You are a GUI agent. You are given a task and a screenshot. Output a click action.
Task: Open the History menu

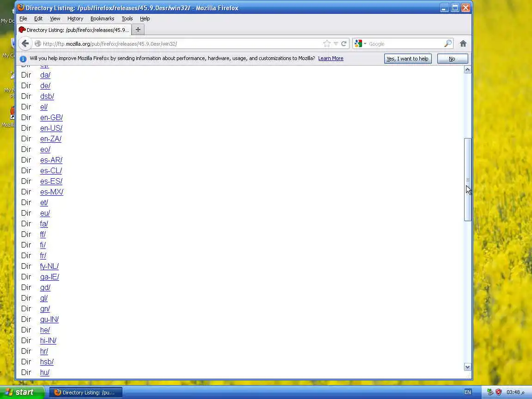(x=75, y=18)
